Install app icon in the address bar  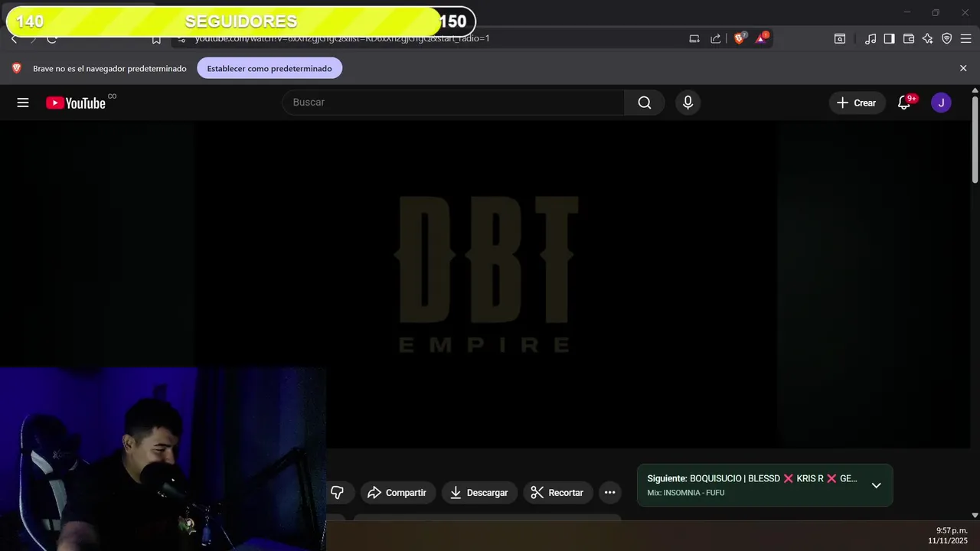coord(694,38)
